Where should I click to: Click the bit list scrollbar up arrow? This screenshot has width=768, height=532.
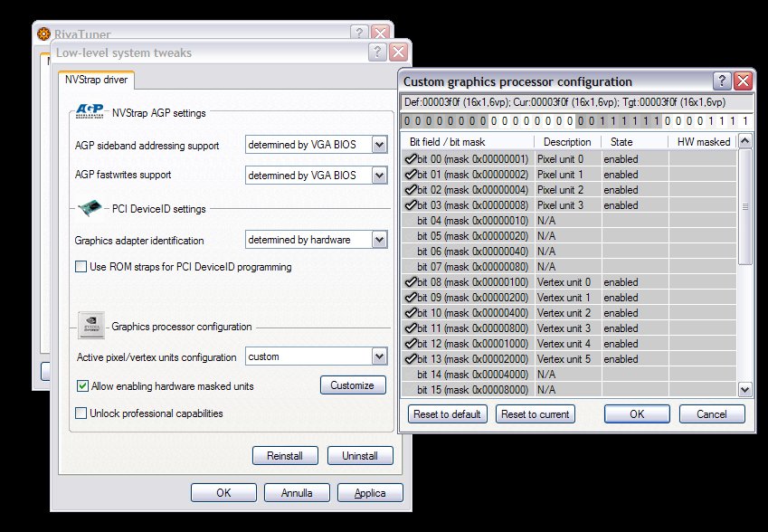[745, 142]
